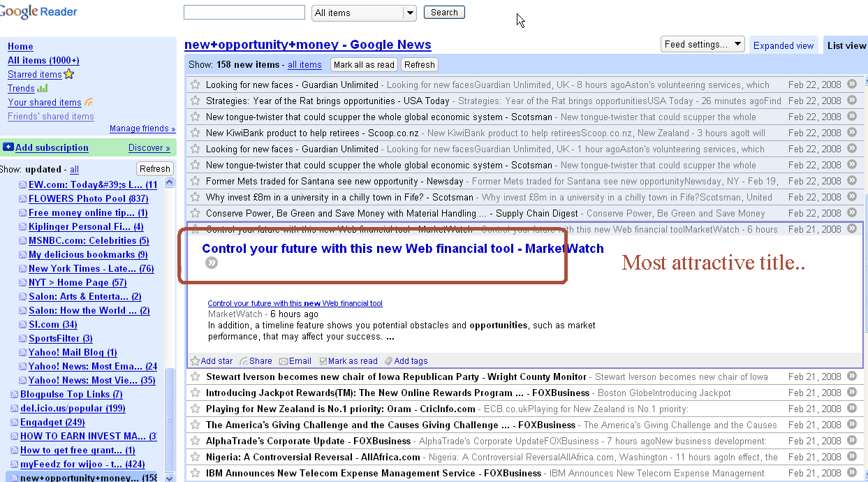This screenshot has height=482, width=868.
Task: Open Your shared items
Action: (x=45, y=102)
